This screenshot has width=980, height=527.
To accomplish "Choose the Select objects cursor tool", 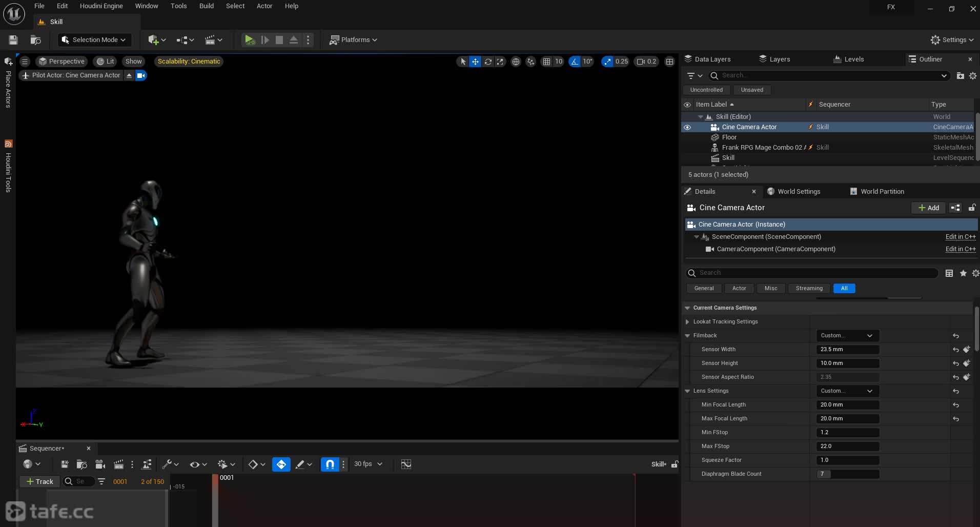I will tap(463, 62).
